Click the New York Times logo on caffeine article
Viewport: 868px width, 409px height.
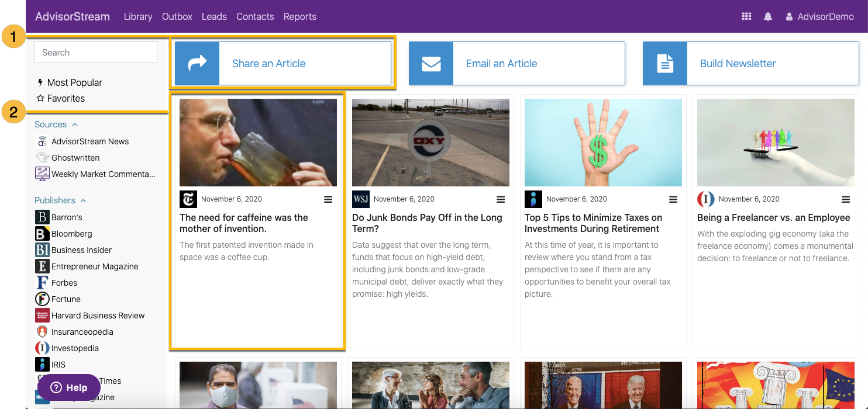188,199
